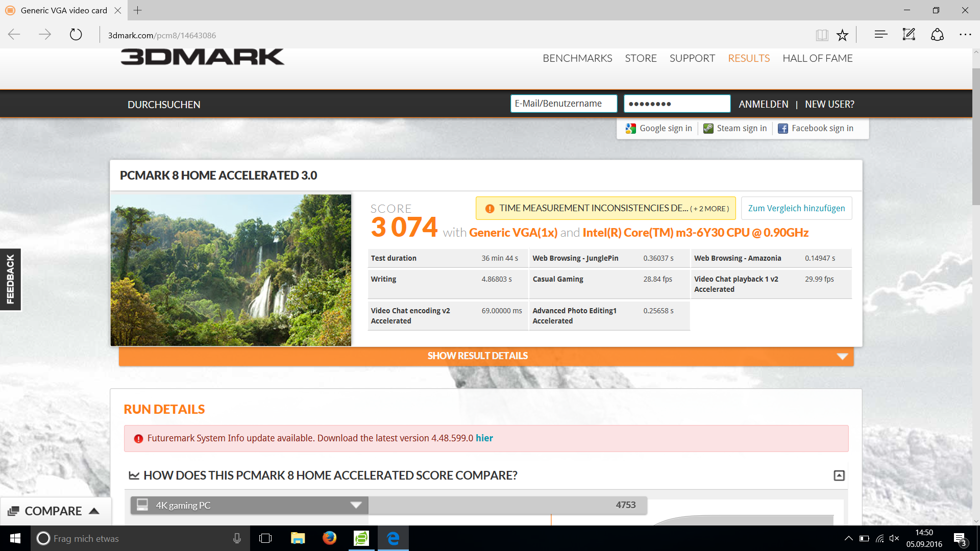Click the 'hier' download link
Image resolution: width=980 pixels, height=551 pixels.
pyautogui.click(x=484, y=438)
